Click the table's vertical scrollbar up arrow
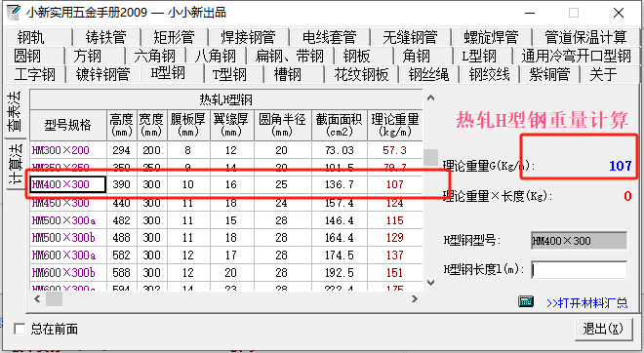Screen dimensions: 644x353 click(430, 98)
